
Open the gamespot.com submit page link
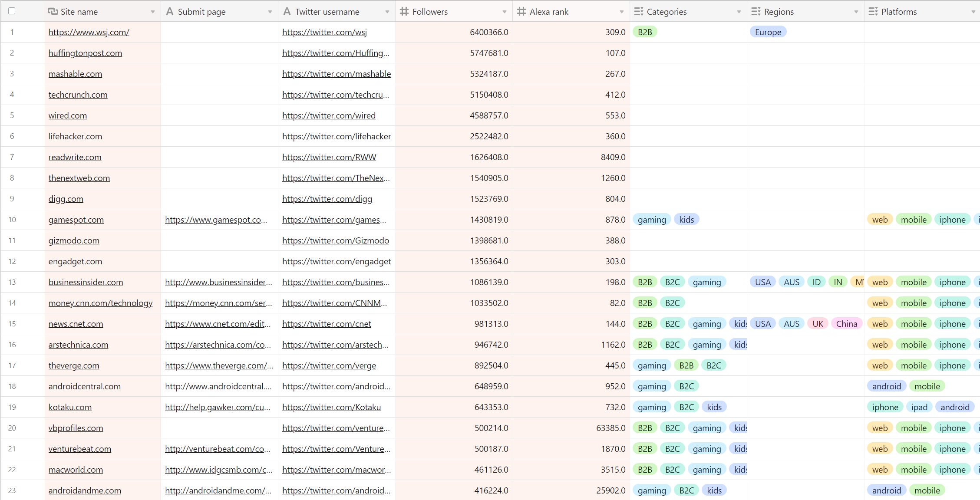(x=216, y=220)
